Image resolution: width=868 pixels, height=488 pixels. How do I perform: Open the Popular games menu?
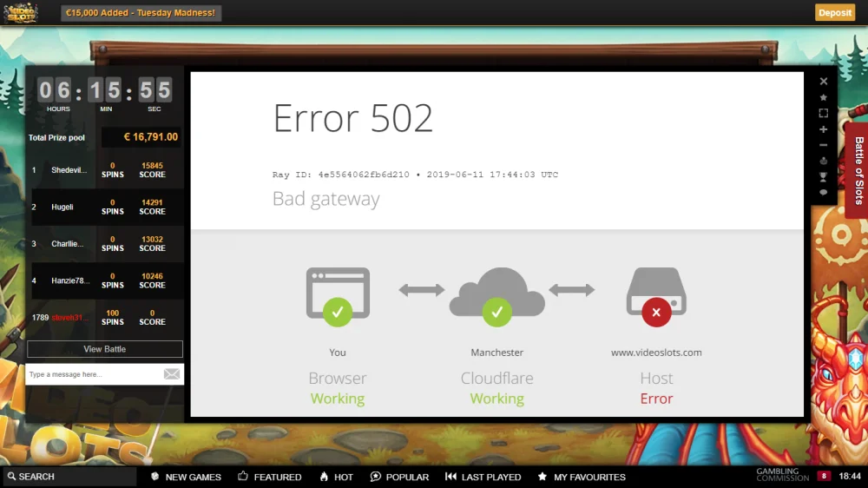(x=399, y=477)
